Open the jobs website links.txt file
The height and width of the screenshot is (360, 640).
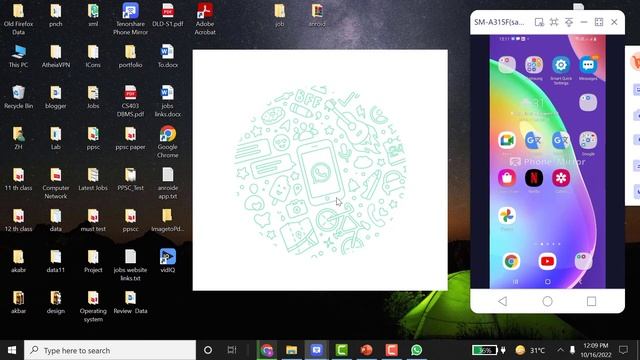[131, 265]
